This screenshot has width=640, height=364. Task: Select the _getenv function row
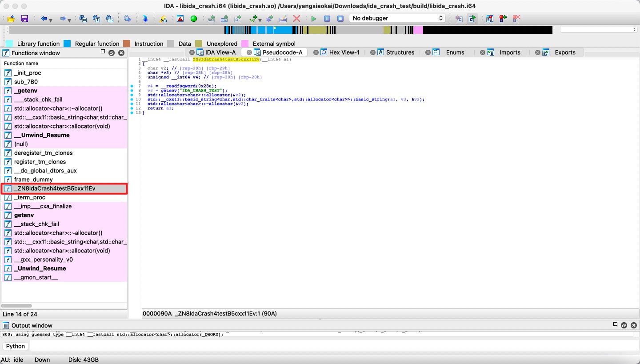point(64,91)
